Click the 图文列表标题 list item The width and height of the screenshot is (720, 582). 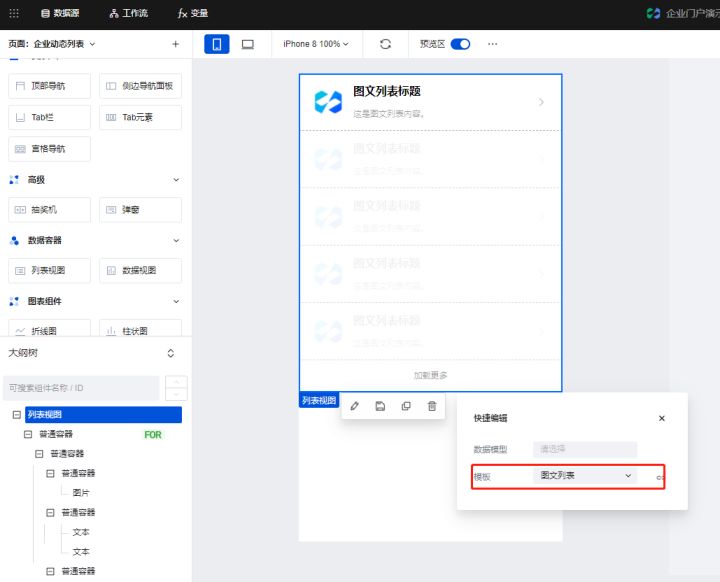tap(430, 102)
